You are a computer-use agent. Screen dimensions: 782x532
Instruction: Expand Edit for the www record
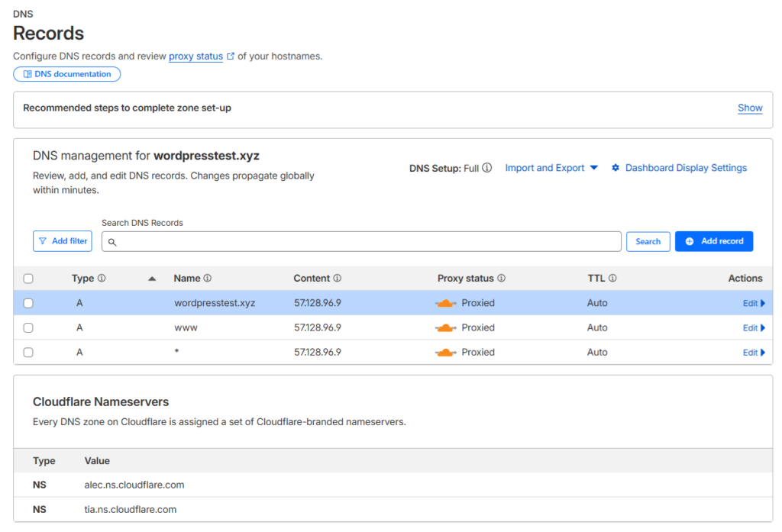coord(754,327)
